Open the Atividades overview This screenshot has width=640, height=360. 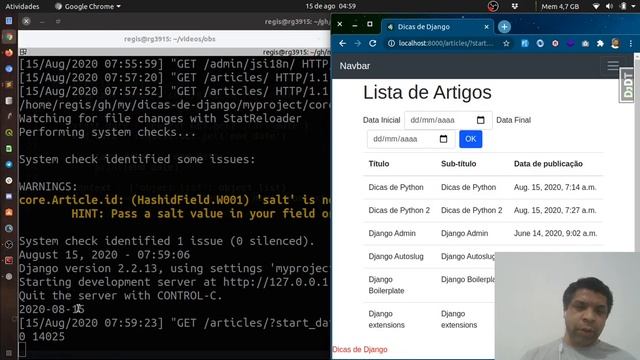pyautogui.click(x=22, y=7)
